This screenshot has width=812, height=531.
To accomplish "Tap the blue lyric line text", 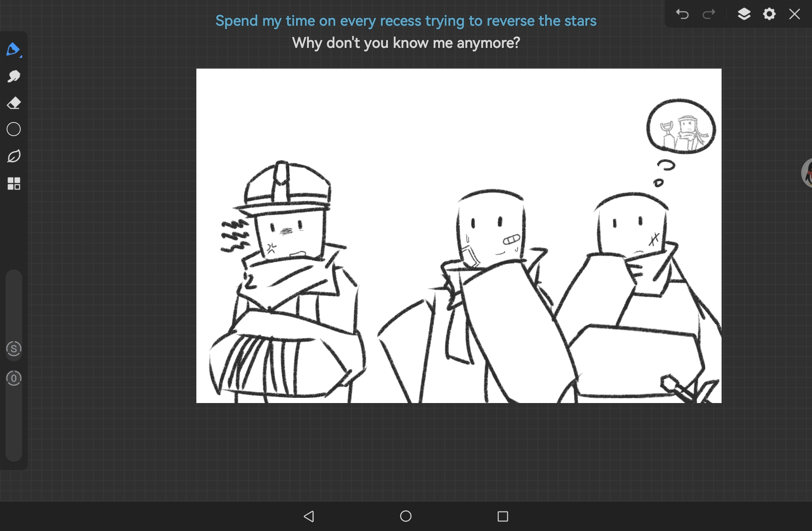I will click(x=406, y=21).
